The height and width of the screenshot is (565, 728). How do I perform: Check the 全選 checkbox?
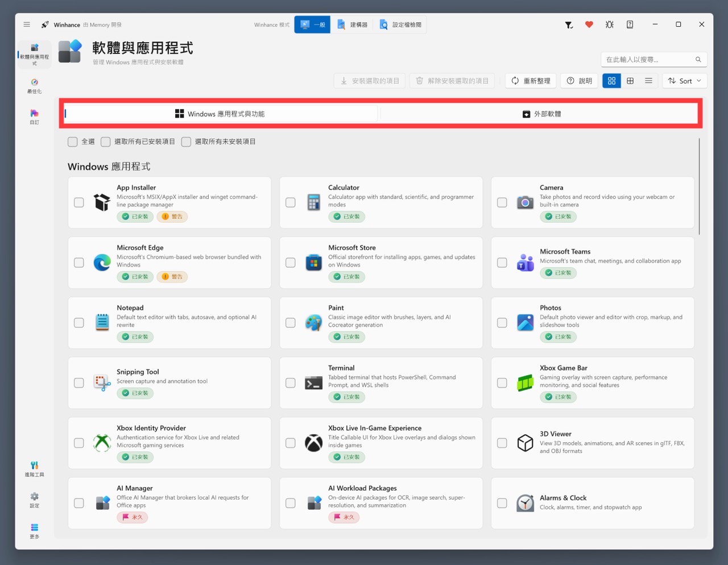click(73, 142)
